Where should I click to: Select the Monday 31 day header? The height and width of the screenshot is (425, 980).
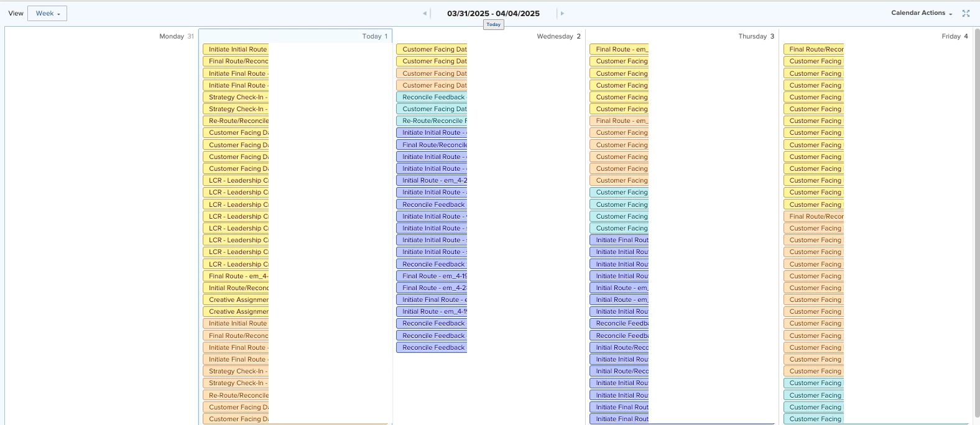pos(177,36)
